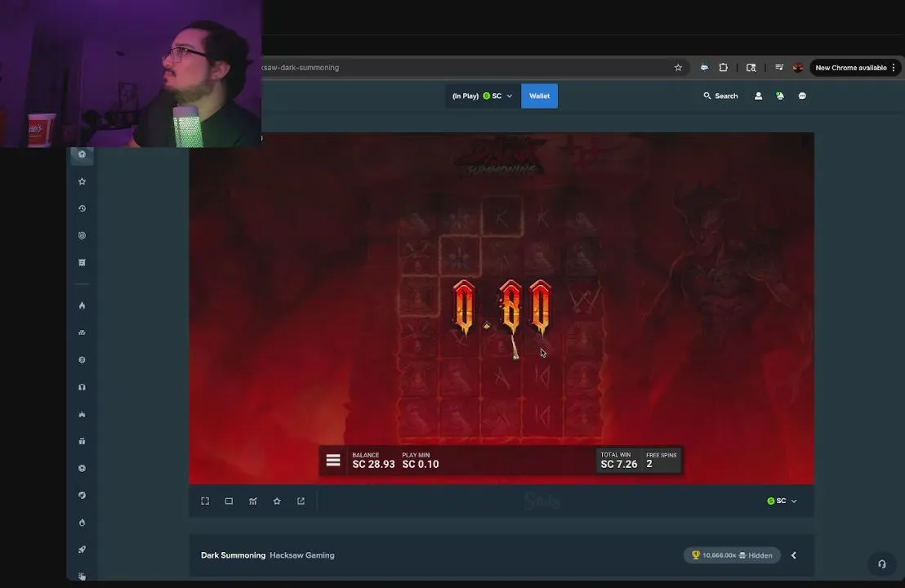905x588 pixels.
Task: Open sidebar target challenges icon
Action: click(x=82, y=235)
